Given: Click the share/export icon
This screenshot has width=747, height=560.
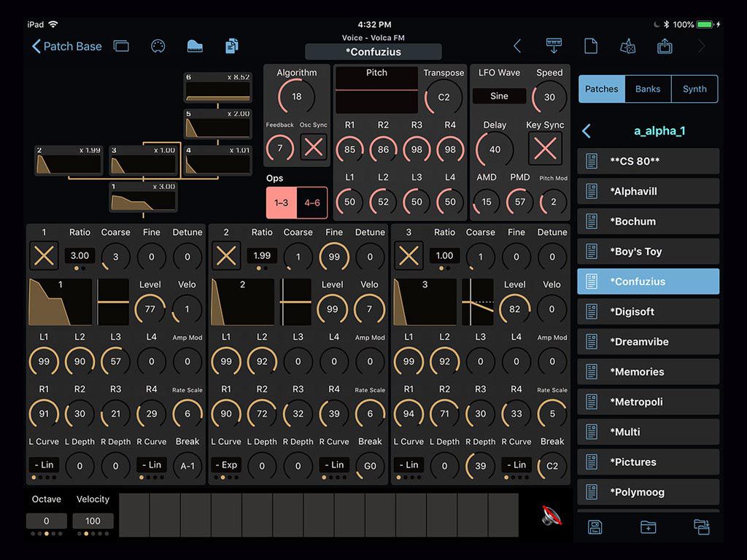Looking at the screenshot, I should 665,46.
